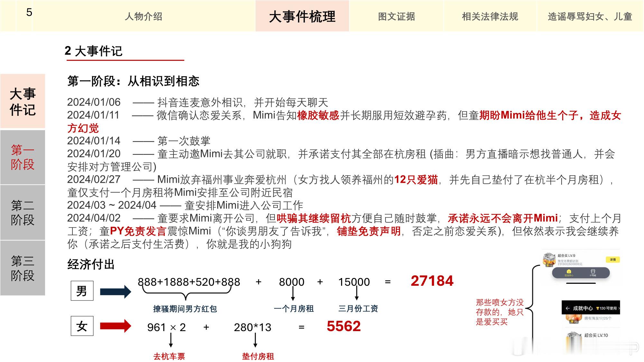The width and height of the screenshot is (644, 362).
Task: Open the 相关法律法规 tab
Action: [490, 16]
